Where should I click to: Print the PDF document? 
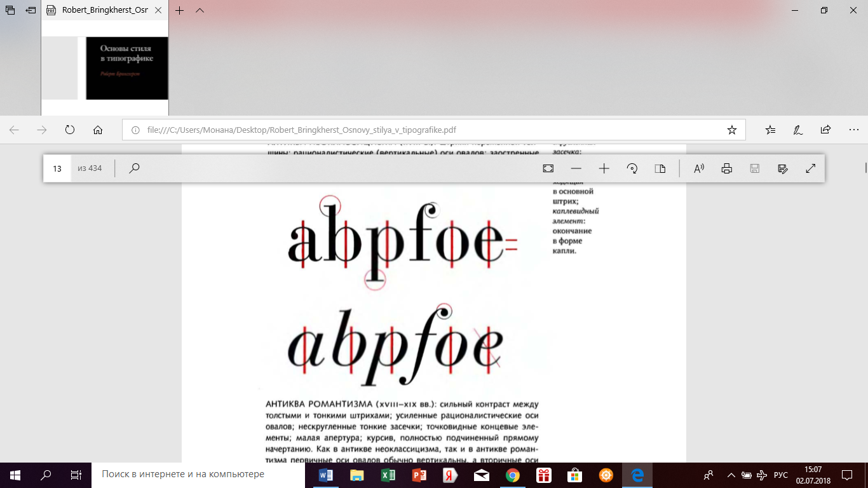pyautogui.click(x=727, y=168)
